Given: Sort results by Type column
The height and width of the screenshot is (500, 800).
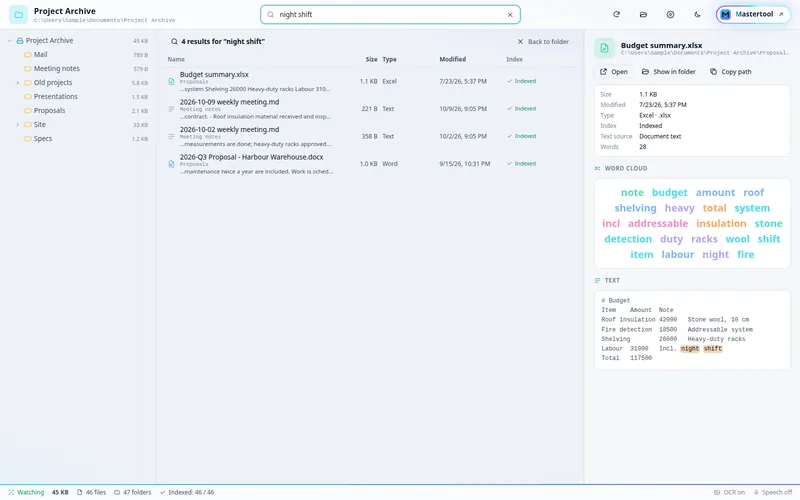Looking at the screenshot, I should [389, 59].
